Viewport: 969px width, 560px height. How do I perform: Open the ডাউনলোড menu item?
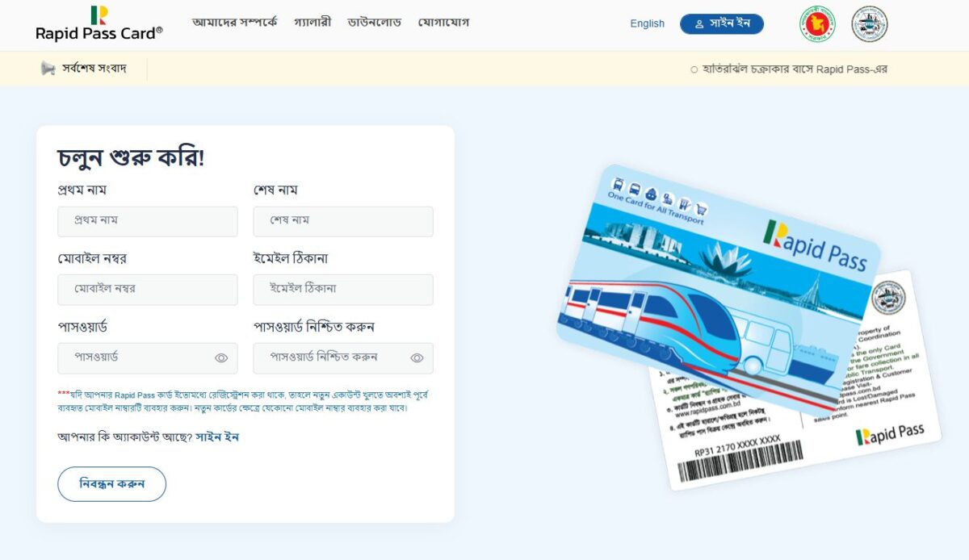pyautogui.click(x=375, y=23)
